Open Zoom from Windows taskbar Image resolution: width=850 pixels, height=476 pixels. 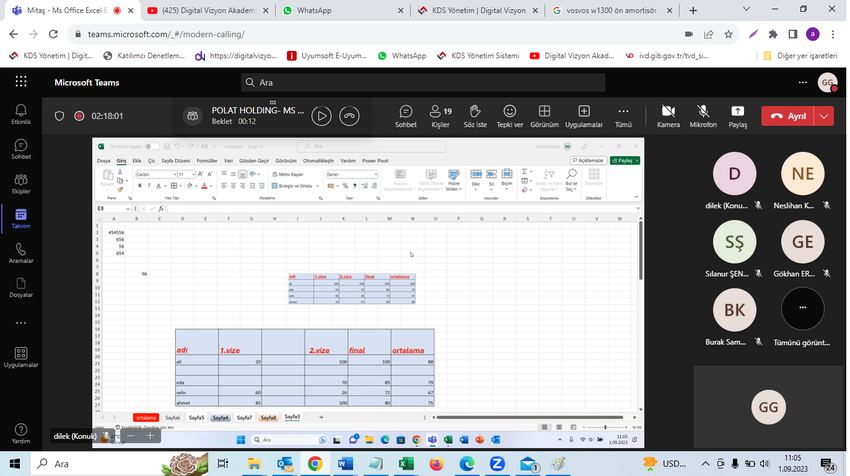coord(497,464)
